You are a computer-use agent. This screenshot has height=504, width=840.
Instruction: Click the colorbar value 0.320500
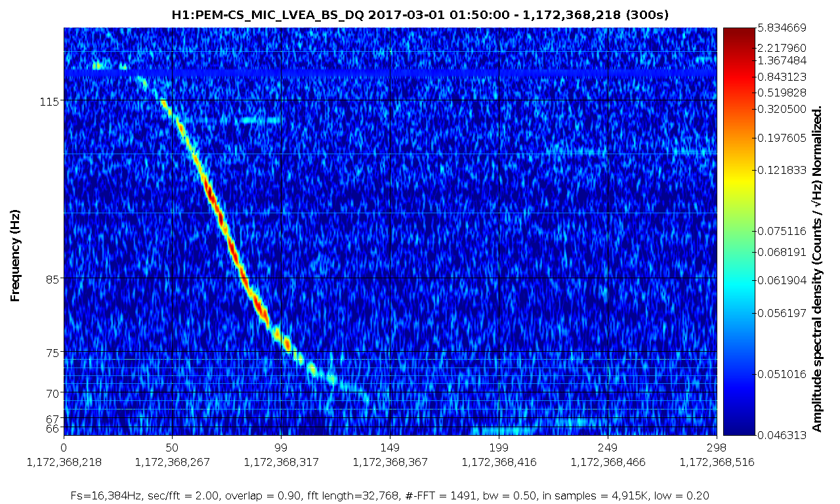coord(781,108)
